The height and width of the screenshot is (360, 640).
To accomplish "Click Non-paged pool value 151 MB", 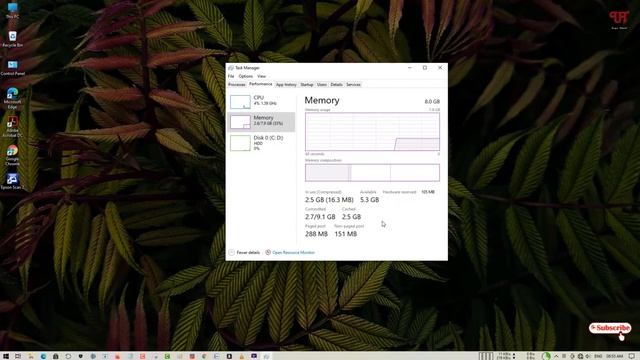I will tap(346, 234).
